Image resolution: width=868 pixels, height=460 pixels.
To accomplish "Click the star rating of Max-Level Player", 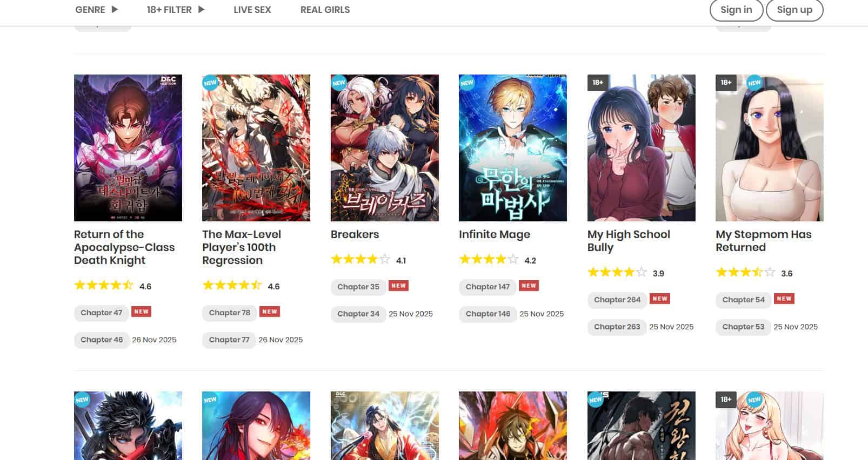I will (232, 286).
